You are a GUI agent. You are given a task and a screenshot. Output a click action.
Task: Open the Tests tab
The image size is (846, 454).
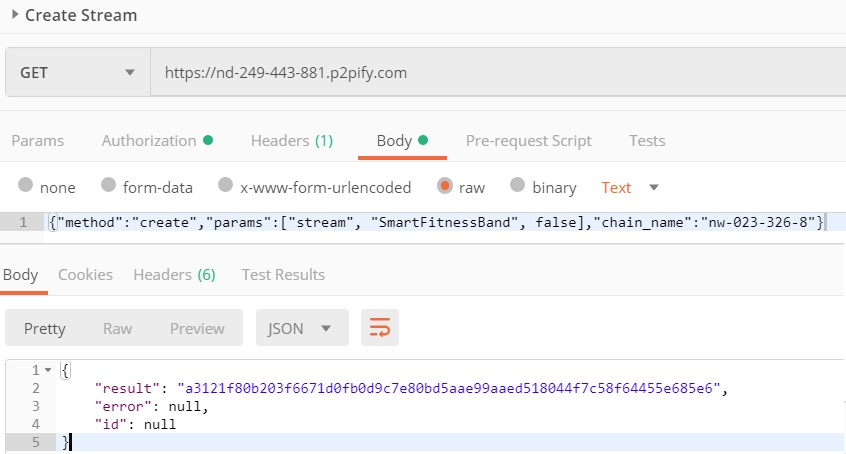pos(647,141)
